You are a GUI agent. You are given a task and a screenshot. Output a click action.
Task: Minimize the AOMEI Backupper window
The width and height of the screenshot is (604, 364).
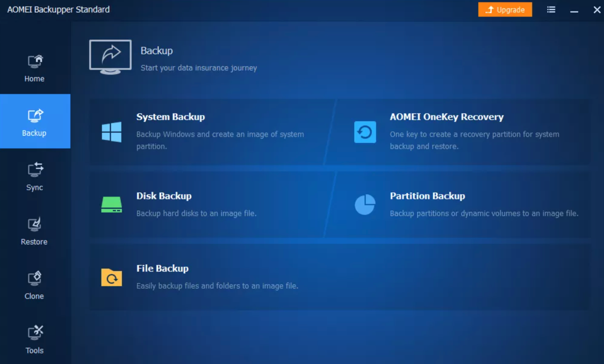(574, 10)
